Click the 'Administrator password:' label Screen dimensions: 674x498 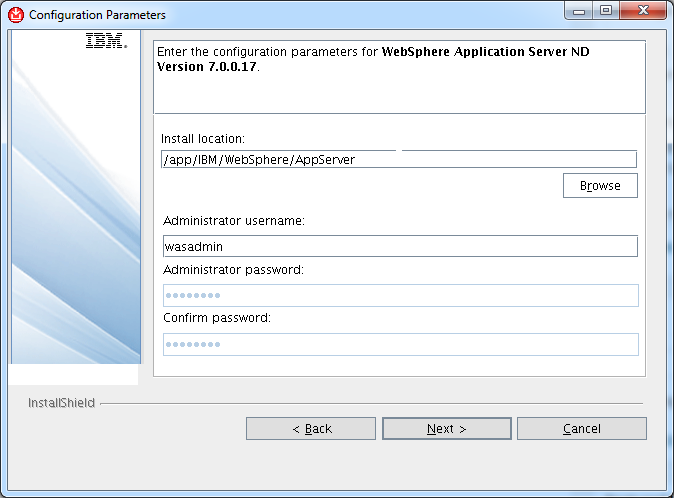coord(233,270)
